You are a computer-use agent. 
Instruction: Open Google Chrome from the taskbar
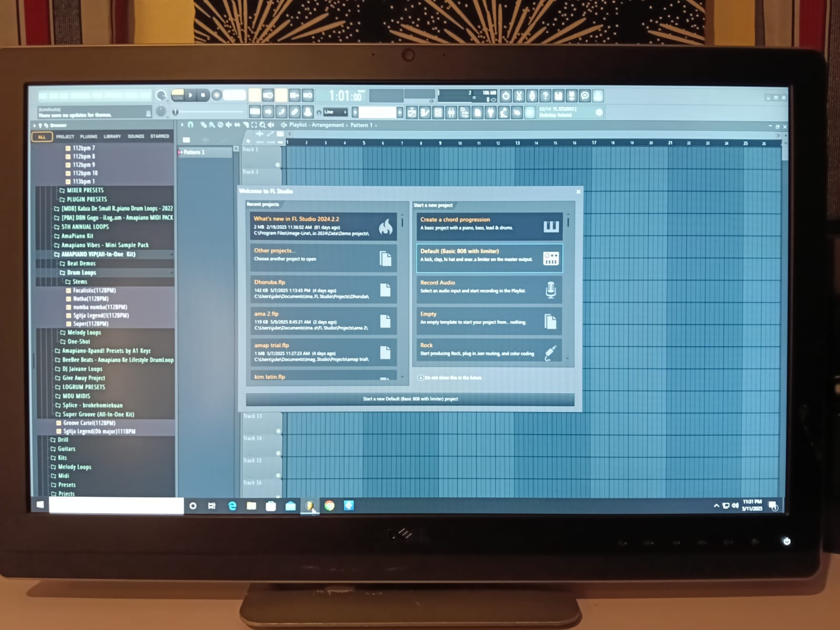point(329,506)
